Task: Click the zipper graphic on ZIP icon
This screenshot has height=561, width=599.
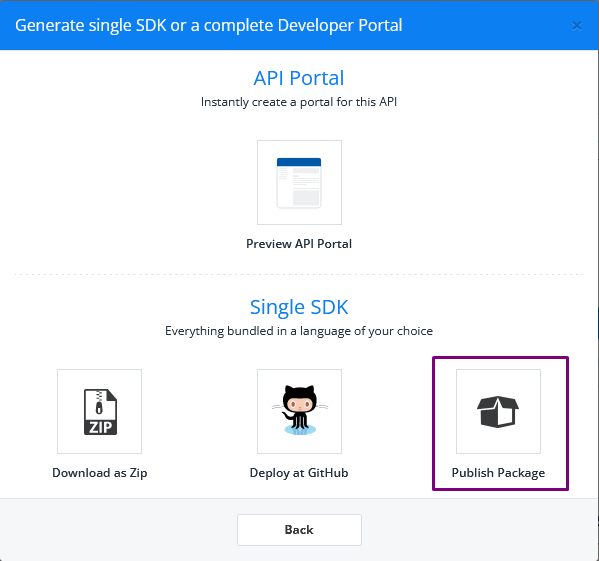Action: coord(99,402)
